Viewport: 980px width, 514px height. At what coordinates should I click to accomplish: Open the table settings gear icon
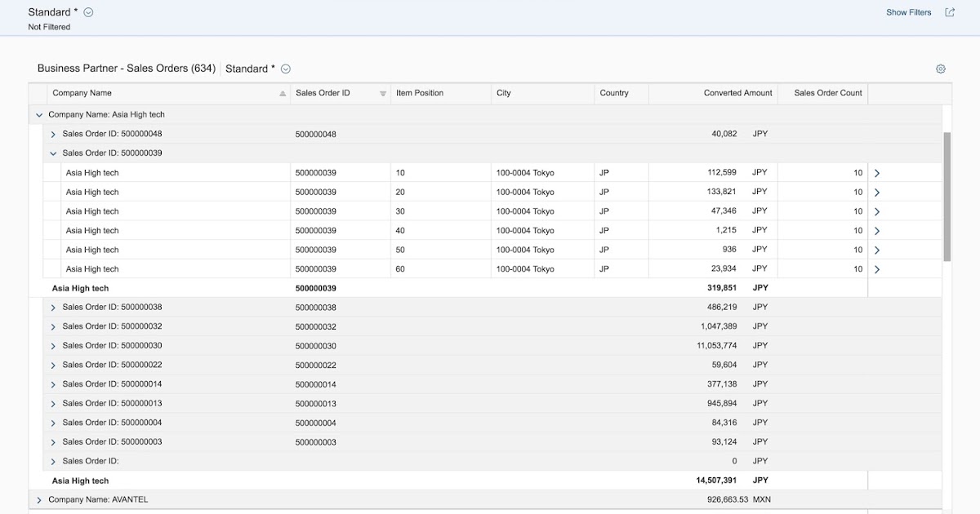click(x=940, y=69)
